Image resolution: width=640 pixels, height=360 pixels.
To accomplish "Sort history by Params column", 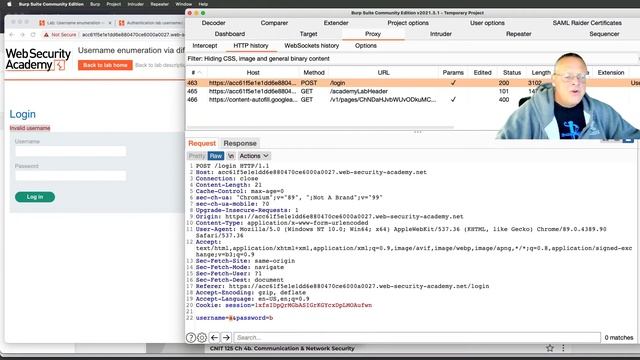I will click(453, 73).
